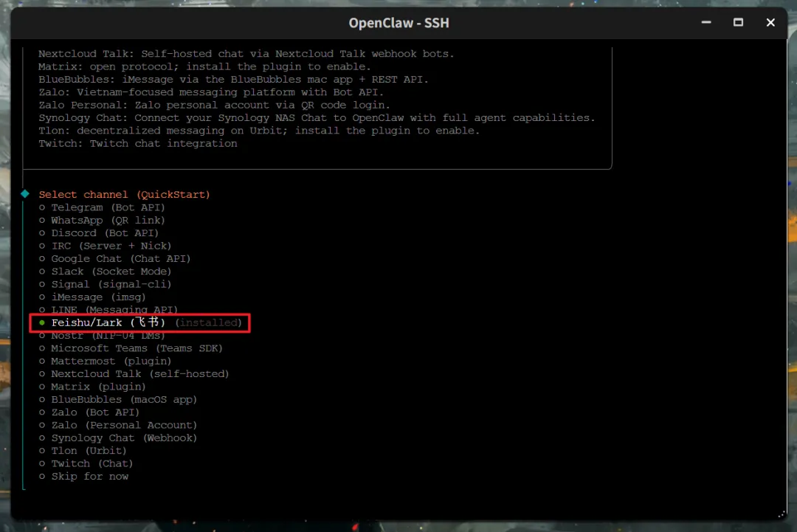Pick Slack (Socket Mode) channel

tap(106, 272)
